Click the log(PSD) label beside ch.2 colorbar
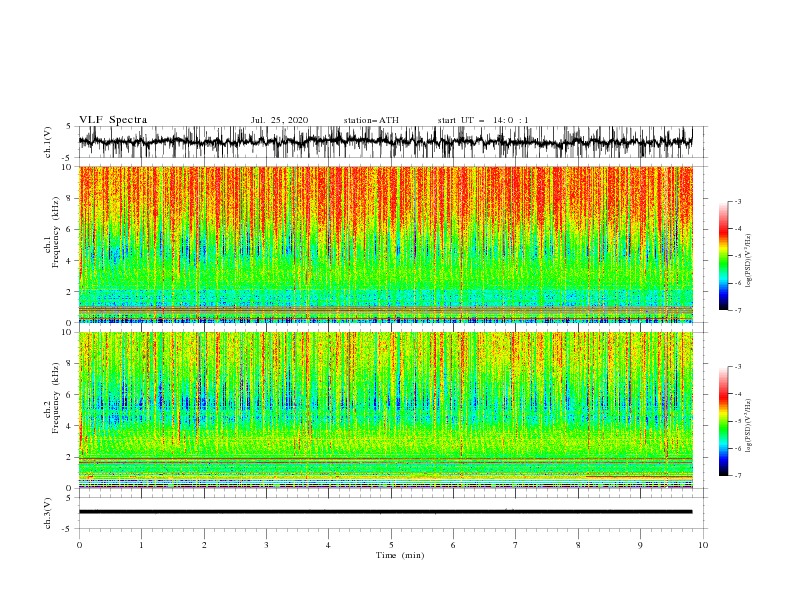 pos(748,426)
